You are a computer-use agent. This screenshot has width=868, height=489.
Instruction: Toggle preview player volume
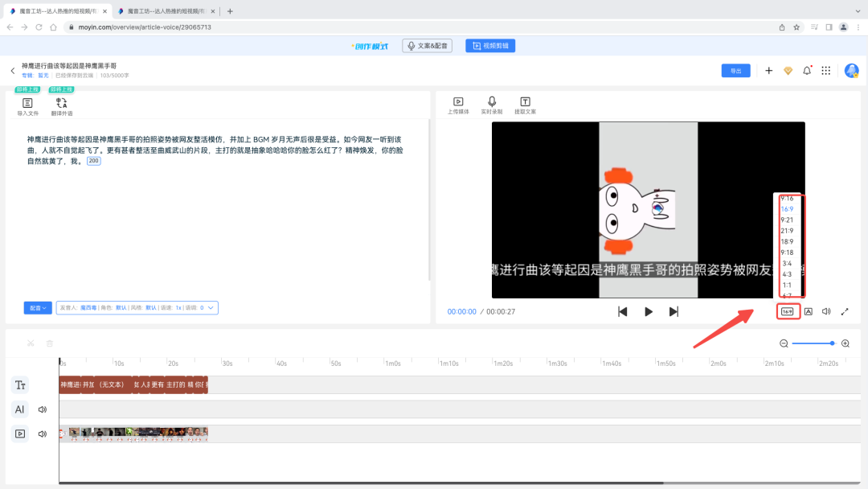pyautogui.click(x=826, y=312)
